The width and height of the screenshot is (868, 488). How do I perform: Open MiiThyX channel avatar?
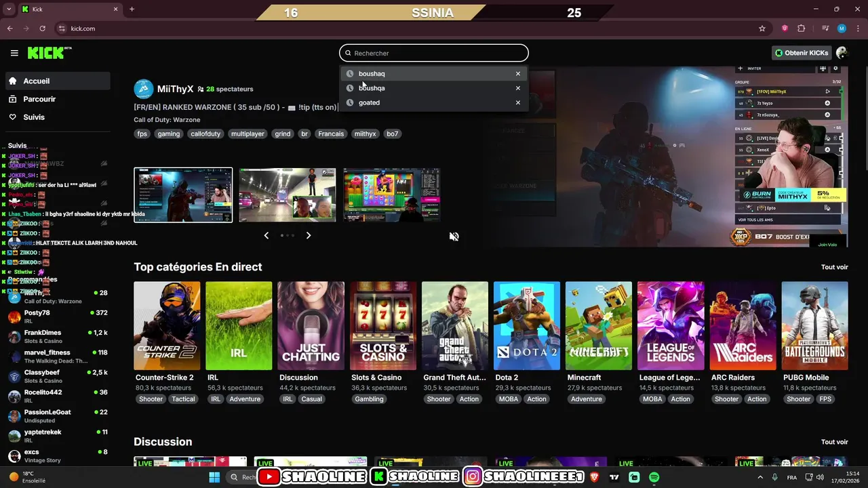click(144, 89)
